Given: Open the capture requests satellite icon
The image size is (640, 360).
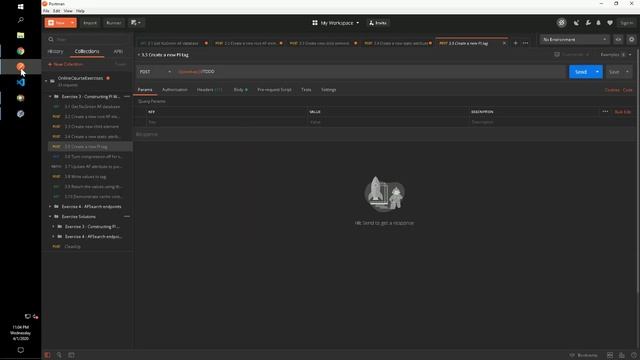Looking at the screenshot, I should [576, 23].
